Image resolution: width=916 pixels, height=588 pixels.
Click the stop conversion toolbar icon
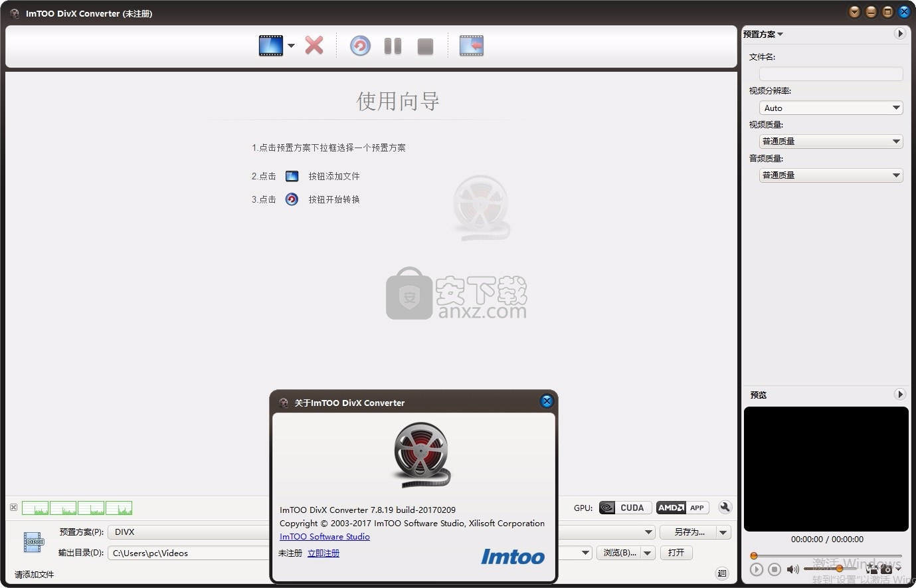coord(425,46)
